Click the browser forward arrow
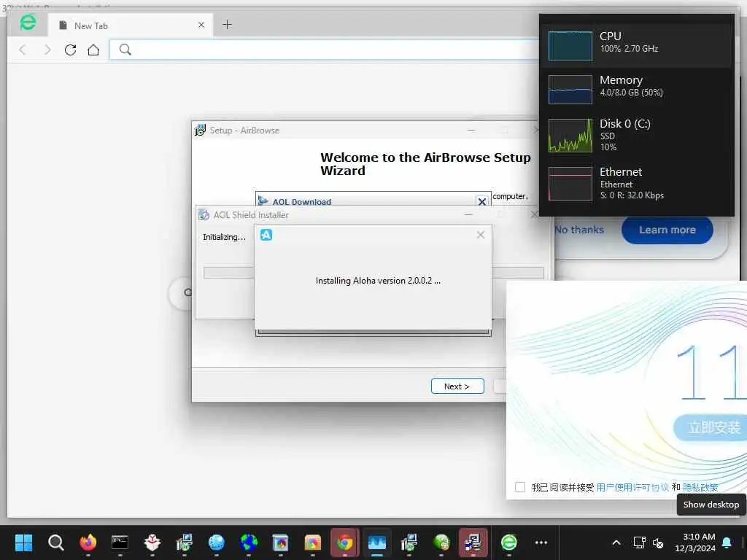This screenshot has height=560, width=747. coord(47,50)
